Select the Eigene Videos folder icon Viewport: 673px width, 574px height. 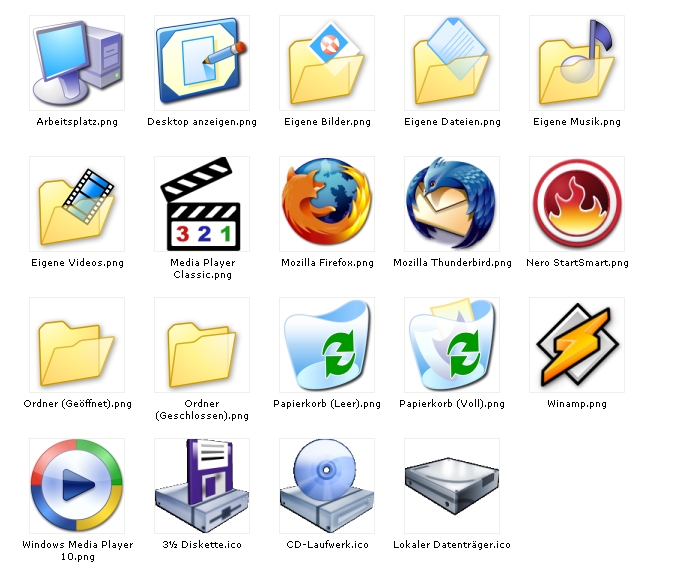77,204
